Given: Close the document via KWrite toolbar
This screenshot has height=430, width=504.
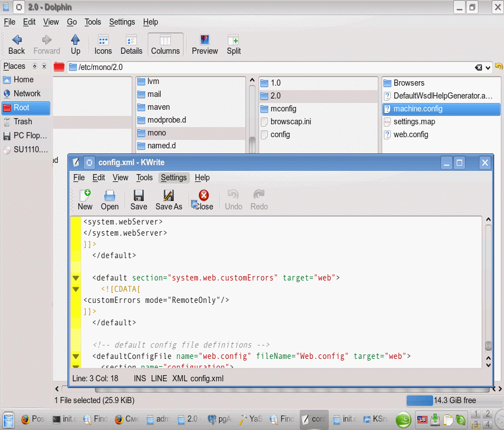Looking at the screenshot, I should pyautogui.click(x=203, y=200).
